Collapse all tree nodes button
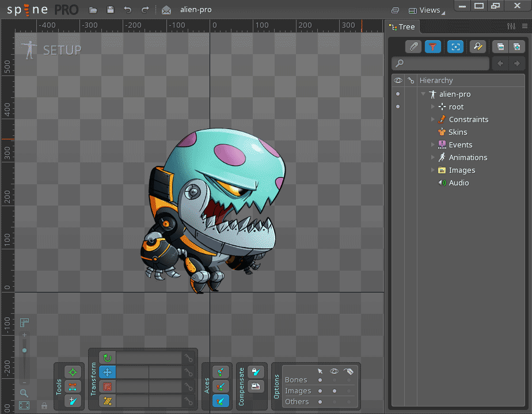 click(x=500, y=47)
